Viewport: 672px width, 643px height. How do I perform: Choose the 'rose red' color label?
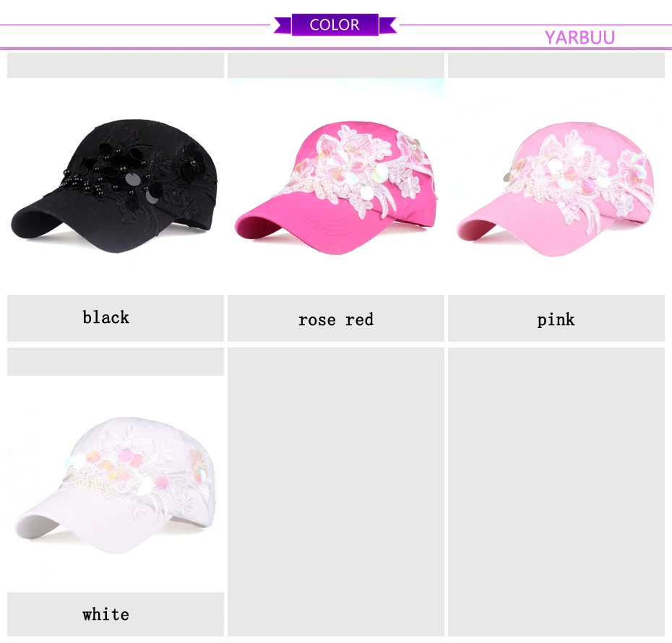pyautogui.click(x=335, y=319)
